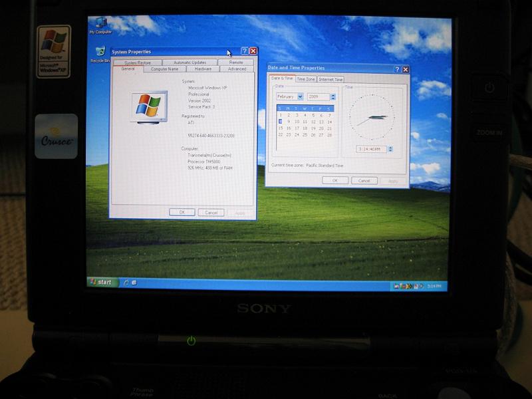Select day 18 in the calendar
Screen dimensions: 532x399
point(305,128)
